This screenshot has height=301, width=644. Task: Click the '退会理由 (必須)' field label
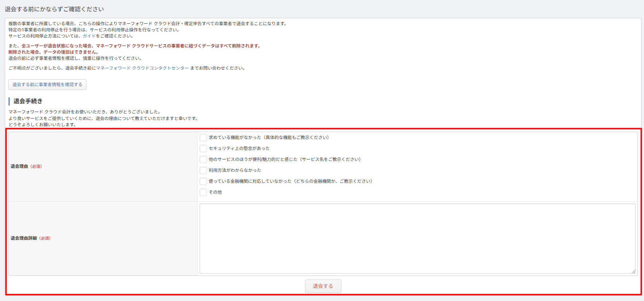tap(26, 166)
